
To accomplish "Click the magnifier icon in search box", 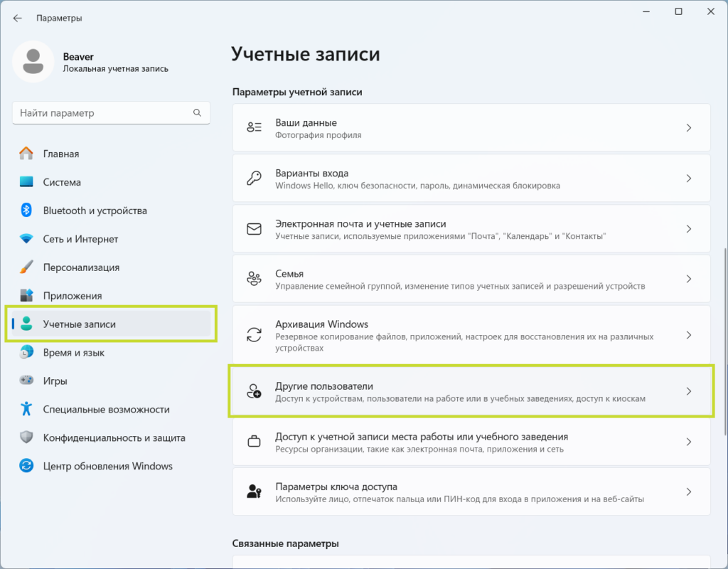I will (x=198, y=113).
